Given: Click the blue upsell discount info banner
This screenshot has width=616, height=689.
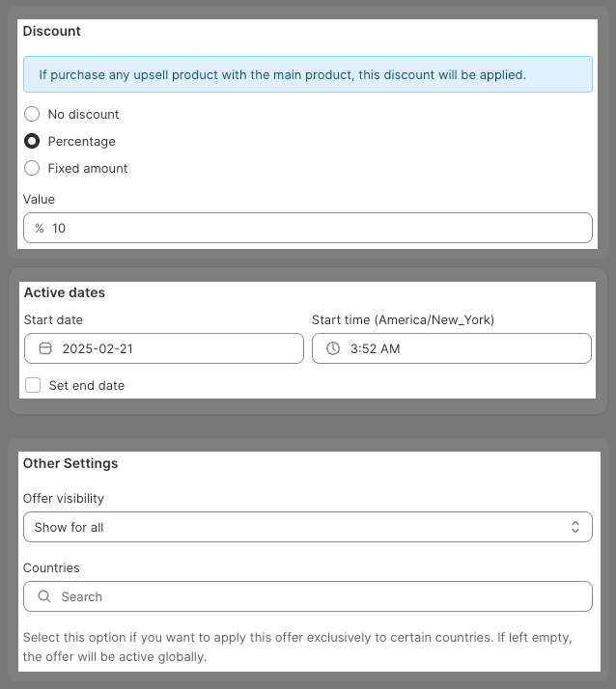Looking at the screenshot, I should pyautogui.click(x=308, y=74).
